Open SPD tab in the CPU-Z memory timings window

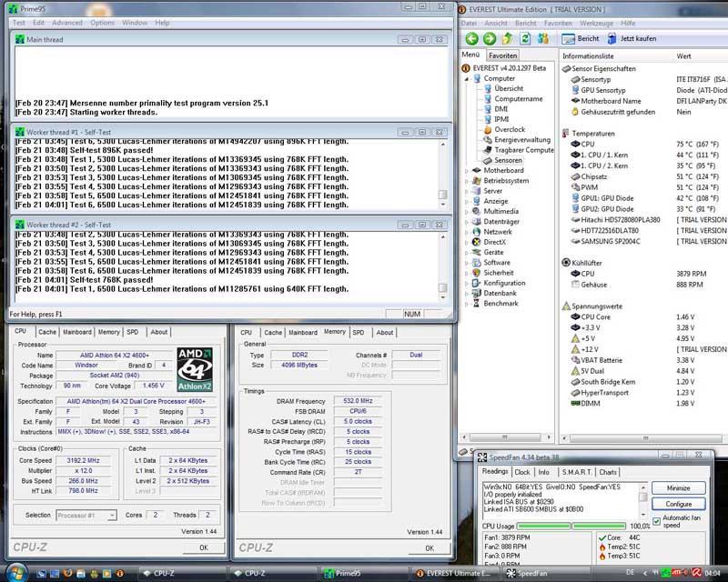coord(358,332)
